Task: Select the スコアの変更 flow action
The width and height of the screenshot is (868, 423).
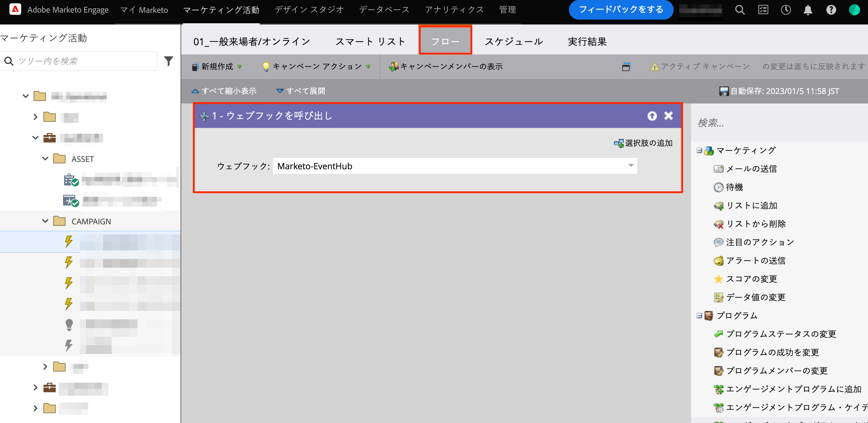Action: [x=745, y=279]
